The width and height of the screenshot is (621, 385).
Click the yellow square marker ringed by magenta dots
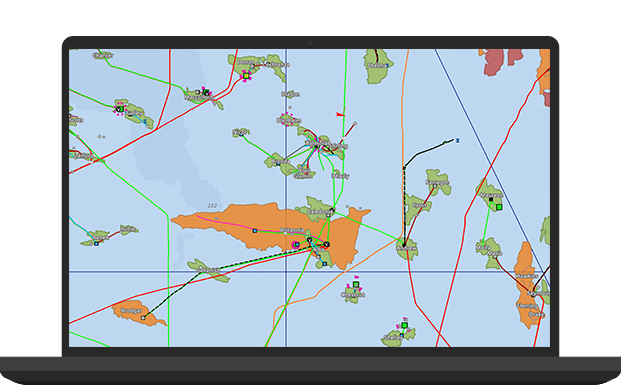coord(246,76)
